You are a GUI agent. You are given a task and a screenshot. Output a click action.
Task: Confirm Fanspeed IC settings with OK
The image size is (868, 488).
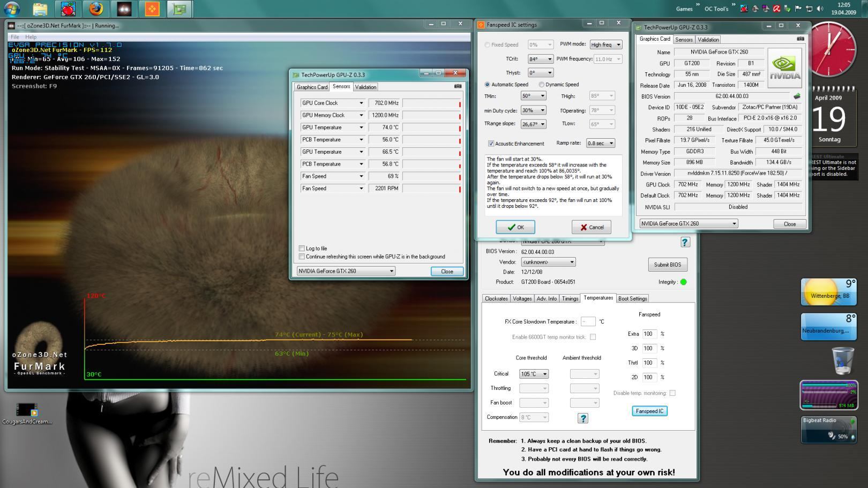pos(515,227)
